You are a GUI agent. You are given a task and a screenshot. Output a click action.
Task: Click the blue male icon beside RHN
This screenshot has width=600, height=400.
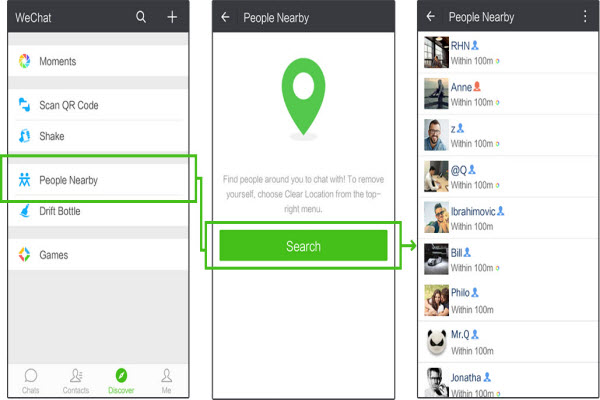click(475, 45)
